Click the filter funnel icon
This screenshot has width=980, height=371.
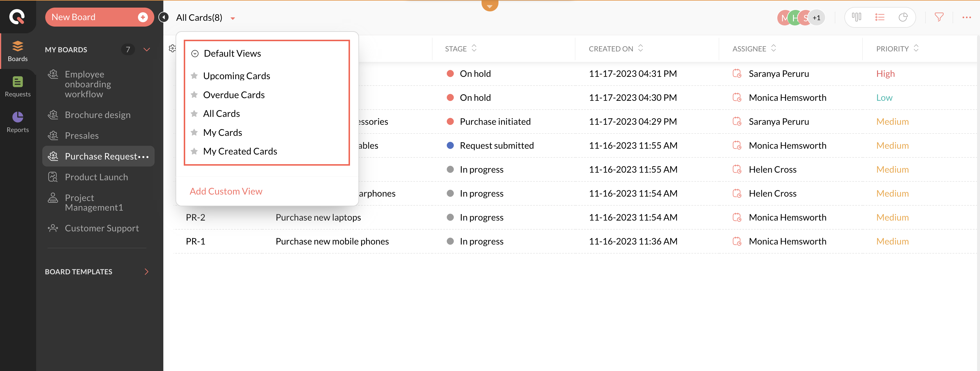click(x=939, y=17)
